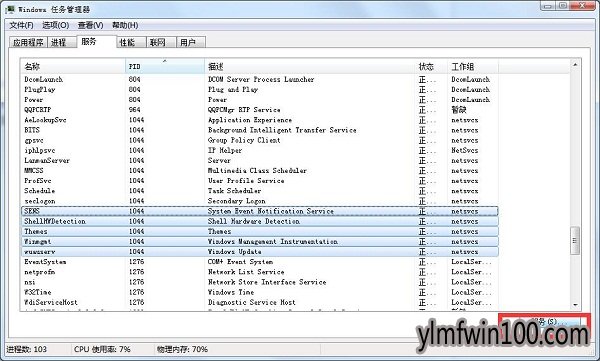
Task: Select the EventSystem service row
Action: tap(259, 262)
